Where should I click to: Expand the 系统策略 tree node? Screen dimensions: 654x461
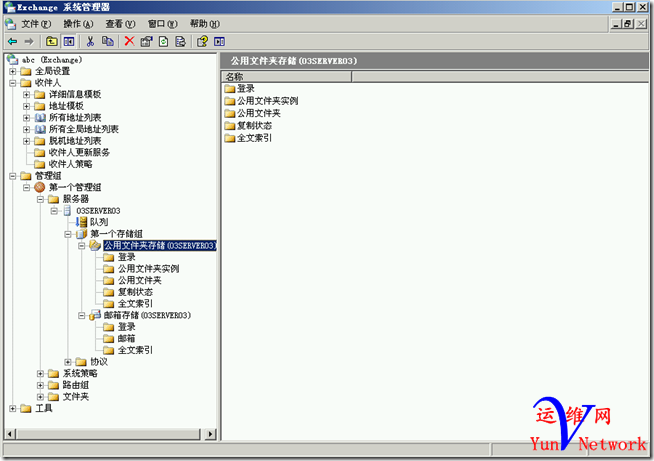(40, 373)
